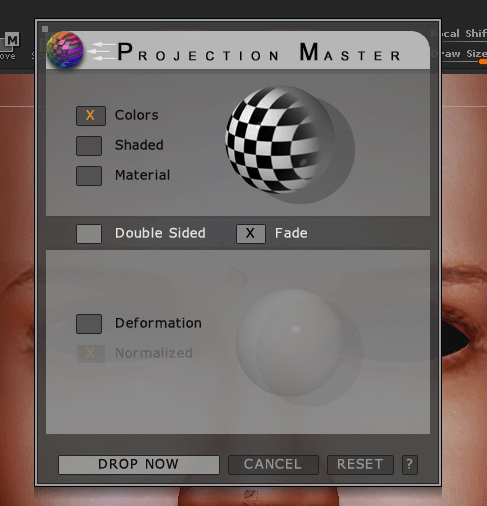Image resolution: width=487 pixels, height=506 pixels.
Task: Toggle the Fade checkbox
Action: pos(251,234)
